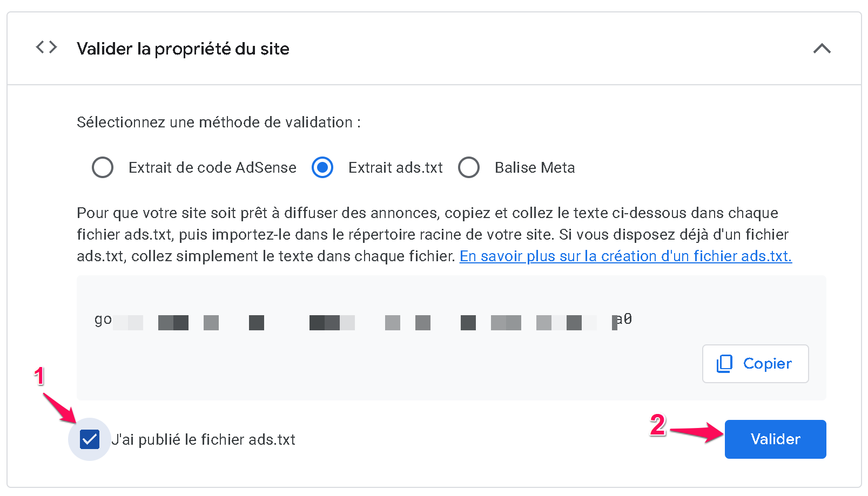Click the red arrow pointing to Valider

click(697, 432)
